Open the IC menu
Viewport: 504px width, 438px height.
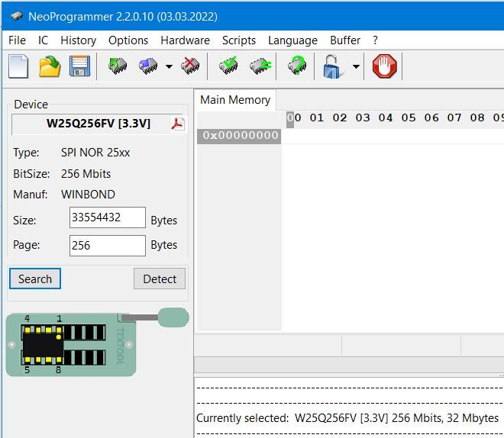(x=43, y=40)
